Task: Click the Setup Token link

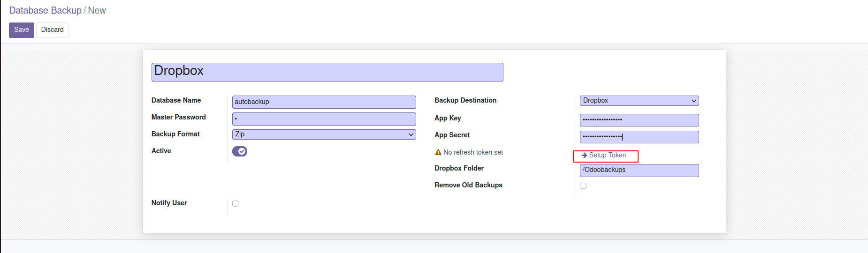Action: [x=607, y=155]
